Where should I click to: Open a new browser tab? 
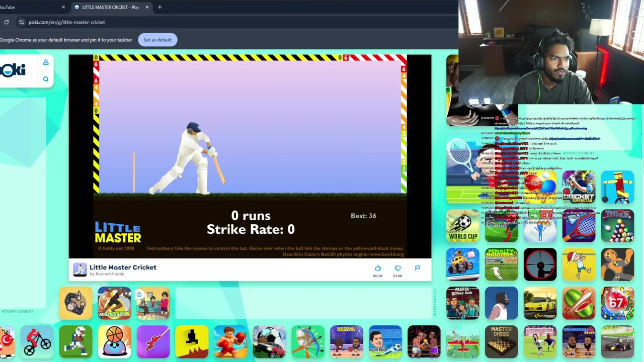click(x=159, y=7)
